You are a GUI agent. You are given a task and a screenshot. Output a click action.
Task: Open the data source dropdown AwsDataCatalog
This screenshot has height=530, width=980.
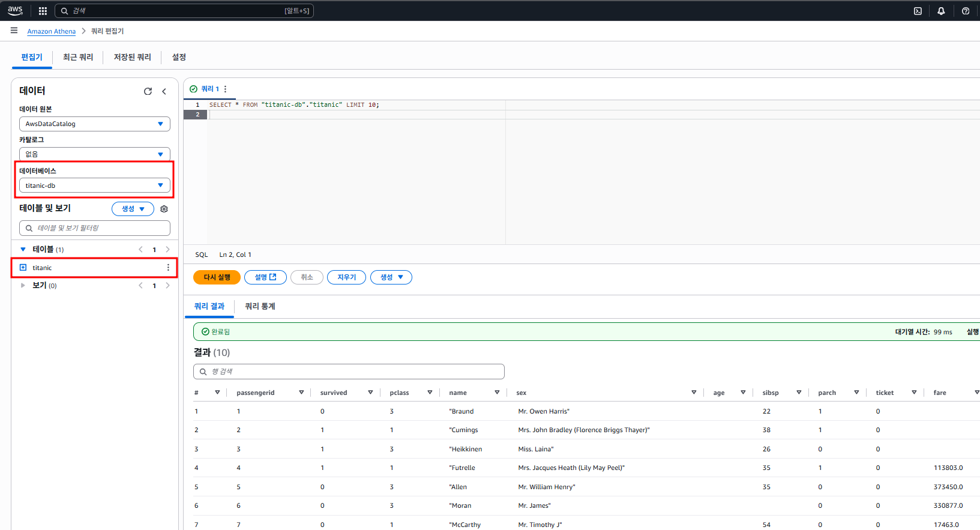pos(95,124)
